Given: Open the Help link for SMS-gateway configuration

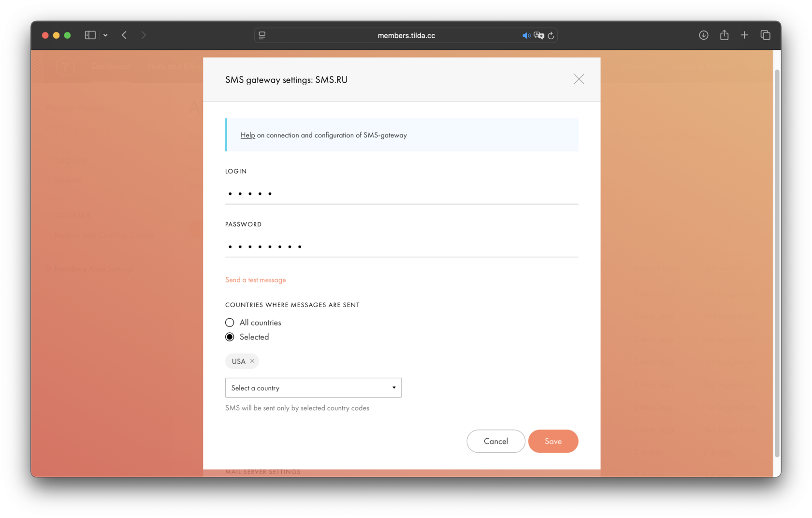Looking at the screenshot, I should click(247, 135).
